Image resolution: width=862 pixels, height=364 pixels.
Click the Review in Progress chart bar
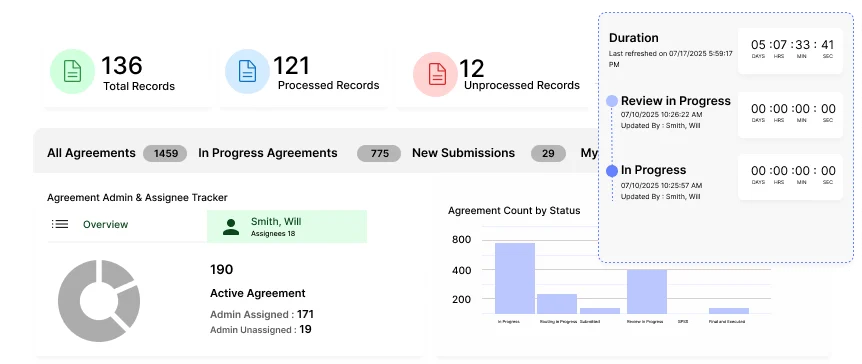646,291
